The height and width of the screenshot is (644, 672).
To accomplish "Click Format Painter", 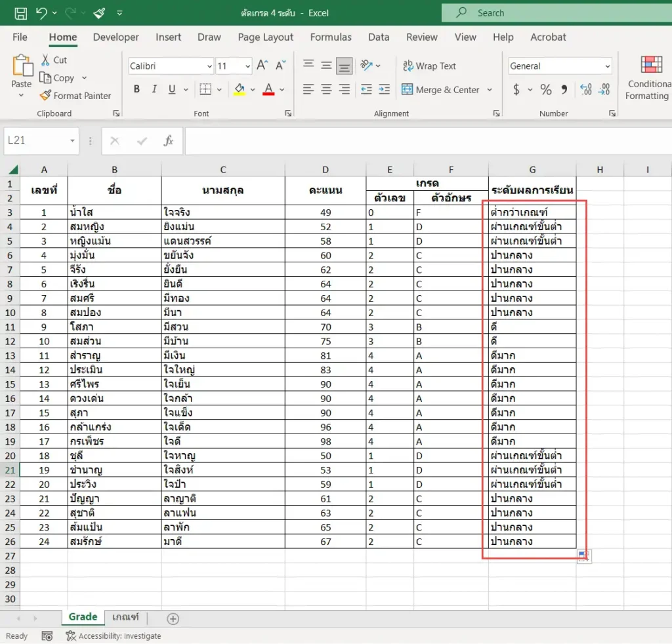I will (75, 96).
